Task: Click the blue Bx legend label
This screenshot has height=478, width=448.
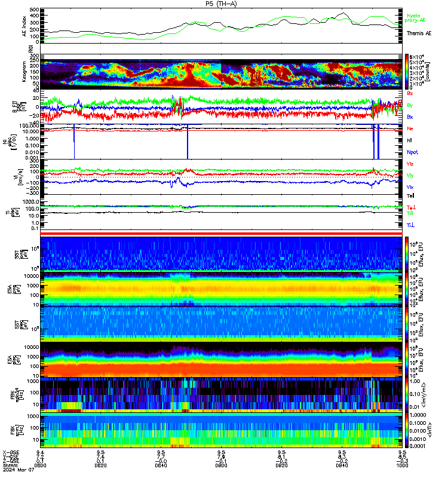Action: tap(410, 117)
